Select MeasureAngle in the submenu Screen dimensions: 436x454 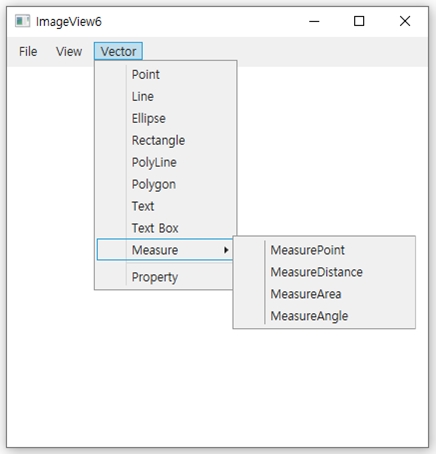click(x=324, y=316)
